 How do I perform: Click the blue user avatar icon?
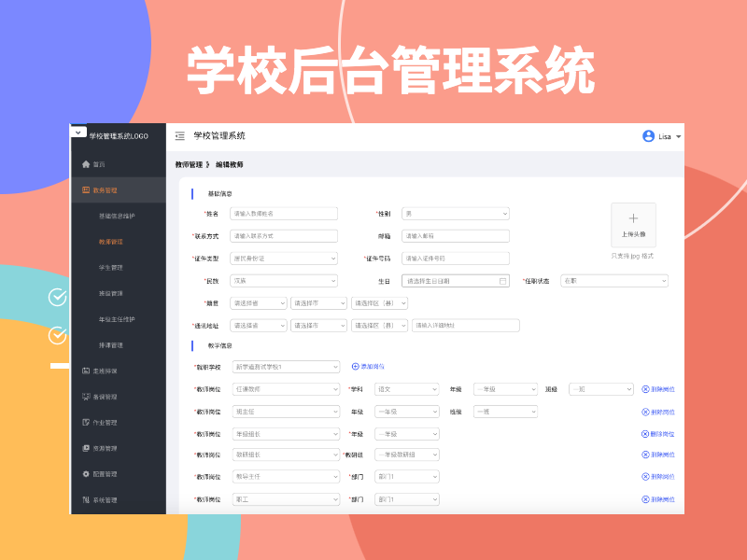tap(648, 136)
